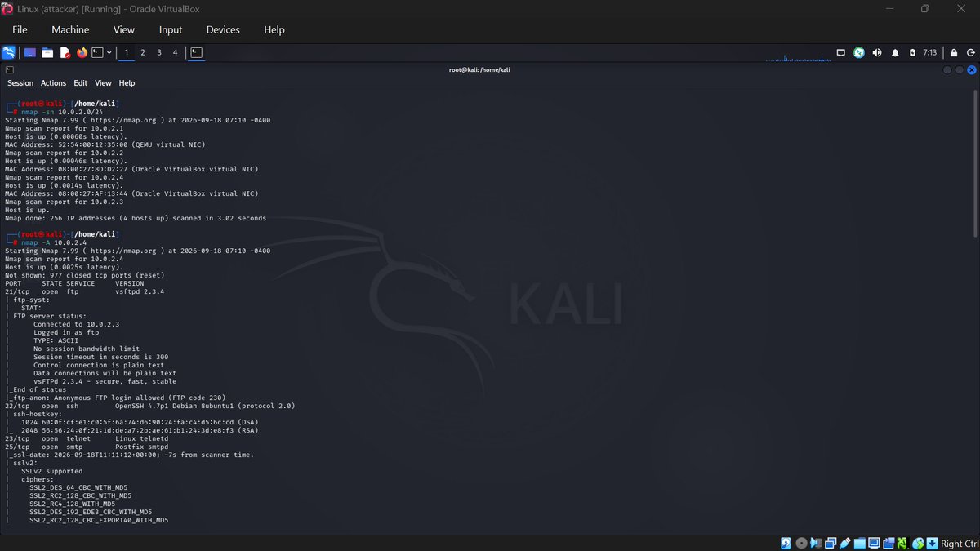Expand the terminal launcher dropdown arrow

(109, 53)
